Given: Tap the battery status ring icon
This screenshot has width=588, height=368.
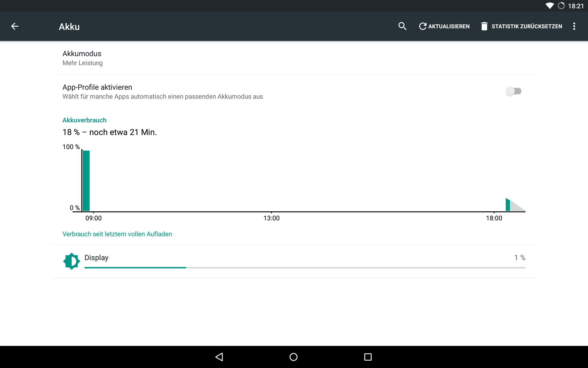Looking at the screenshot, I should coord(561,6).
